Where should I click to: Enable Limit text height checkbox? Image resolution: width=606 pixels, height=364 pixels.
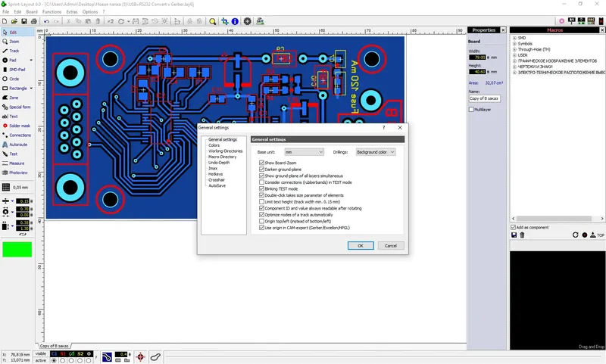(x=261, y=202)
